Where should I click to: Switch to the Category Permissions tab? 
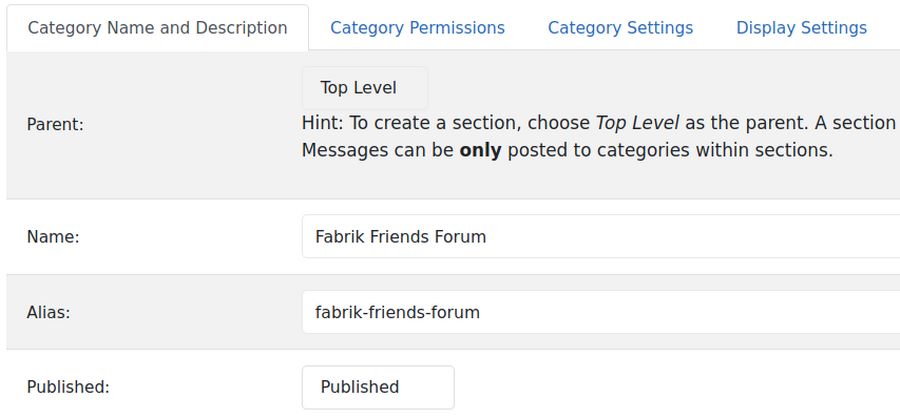[417, 28]
